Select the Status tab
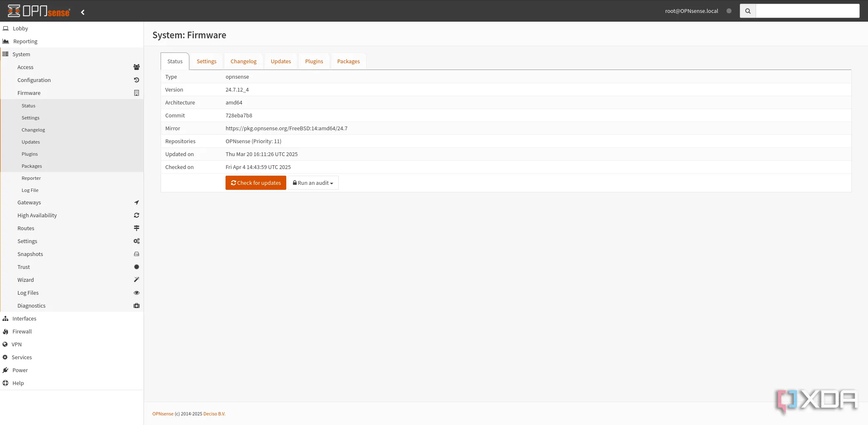Screen dimensions: 868x425 pyautogui.click(x=175, y=61)
